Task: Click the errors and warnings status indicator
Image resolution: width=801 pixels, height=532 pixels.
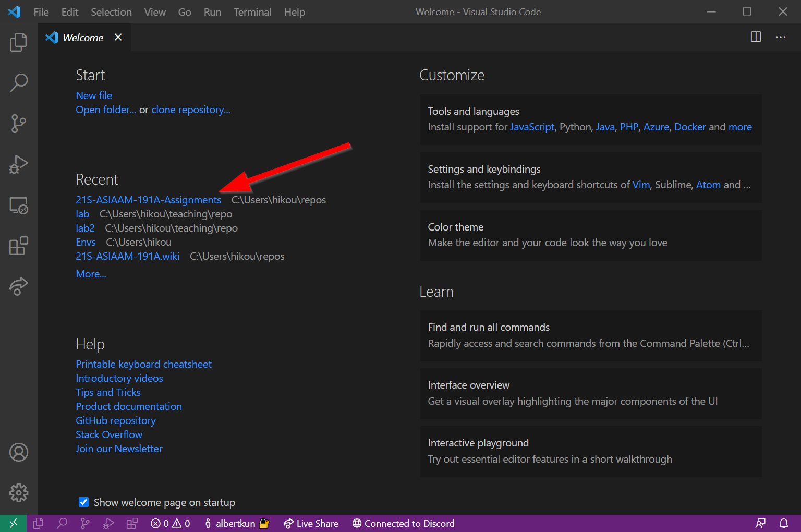Action: click(x=170, y=523)
